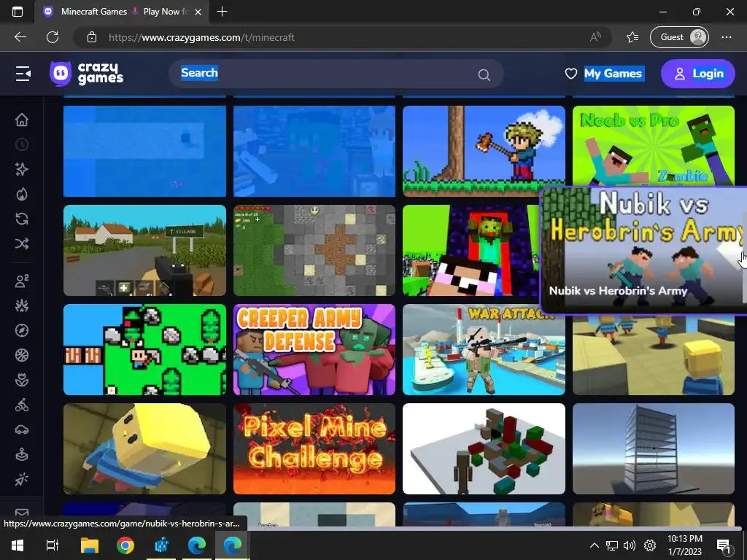Image resolution: width=747 pixels, height=560 pixels.
Task: Open Adventure compass icon in sidebar
Action: (22, 330)
